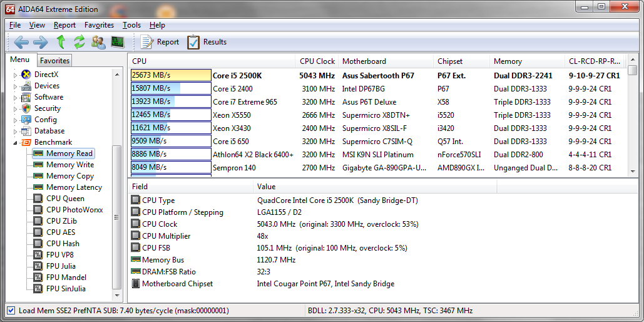Expand the Database tree node
The width and height of the screenshot is (644, 322).
coord(16,132)
